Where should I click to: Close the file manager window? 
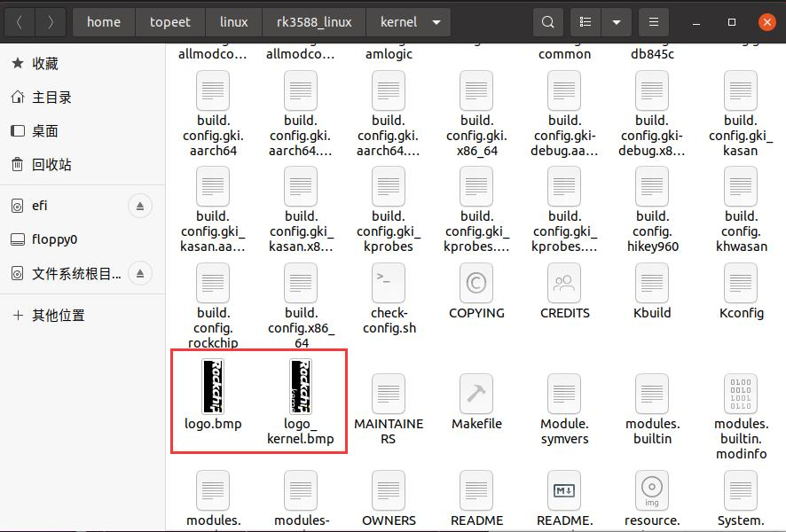click(767, 22)
